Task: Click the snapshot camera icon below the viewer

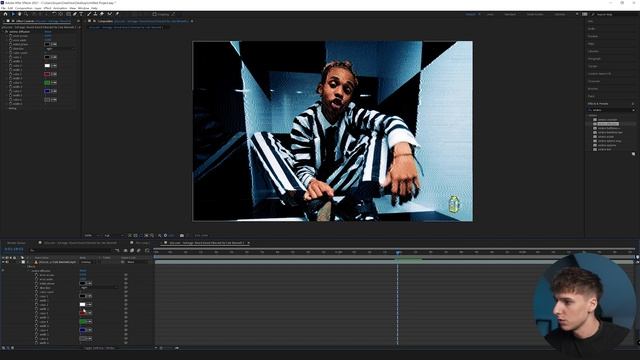Action: 182,236
